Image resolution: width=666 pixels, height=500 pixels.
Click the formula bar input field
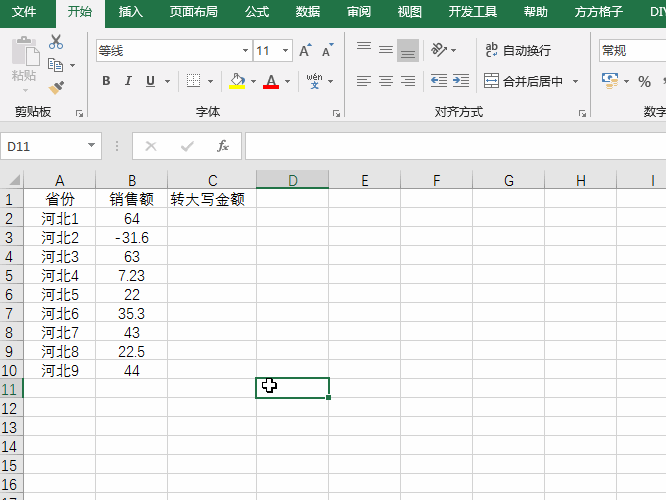(455, 146)
